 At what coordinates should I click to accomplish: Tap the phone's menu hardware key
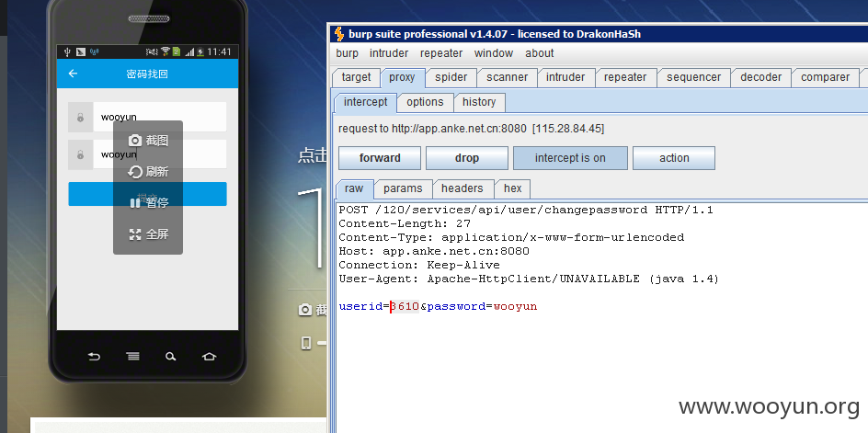pos(132,357)
